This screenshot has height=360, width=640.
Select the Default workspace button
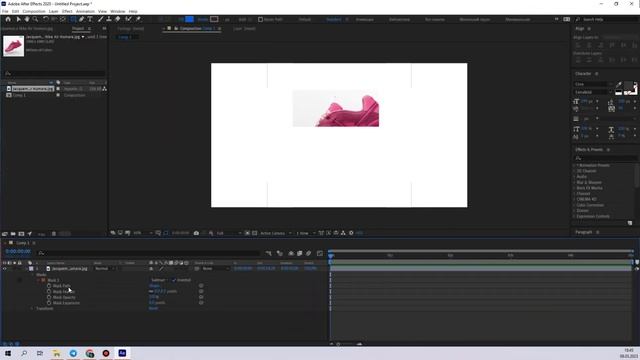coord(304,19)
